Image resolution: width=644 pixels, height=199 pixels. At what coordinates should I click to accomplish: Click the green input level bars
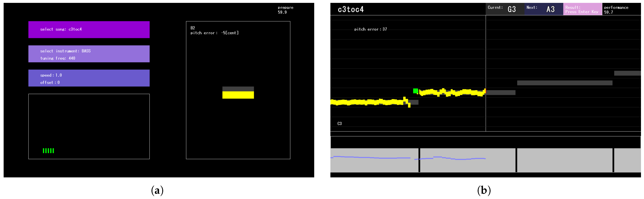click(48, 150)
